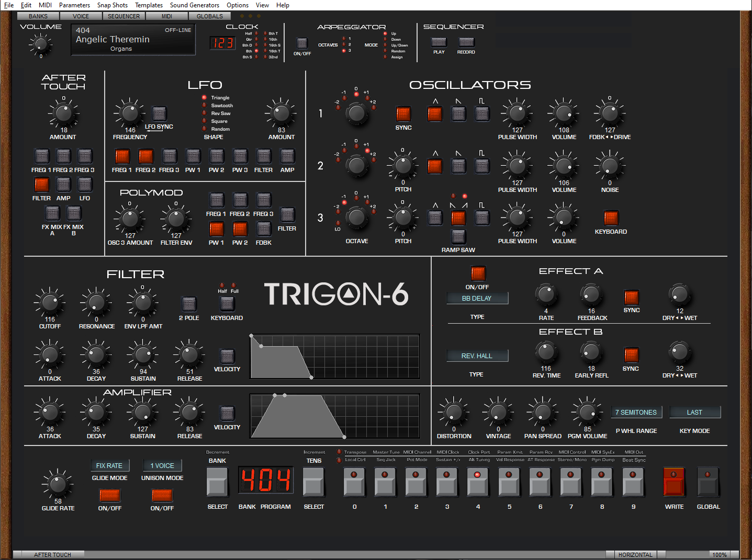Screen dimensions: 752x560
Task: Click the FIX RATE glide mode button
Action: (109, 465)
